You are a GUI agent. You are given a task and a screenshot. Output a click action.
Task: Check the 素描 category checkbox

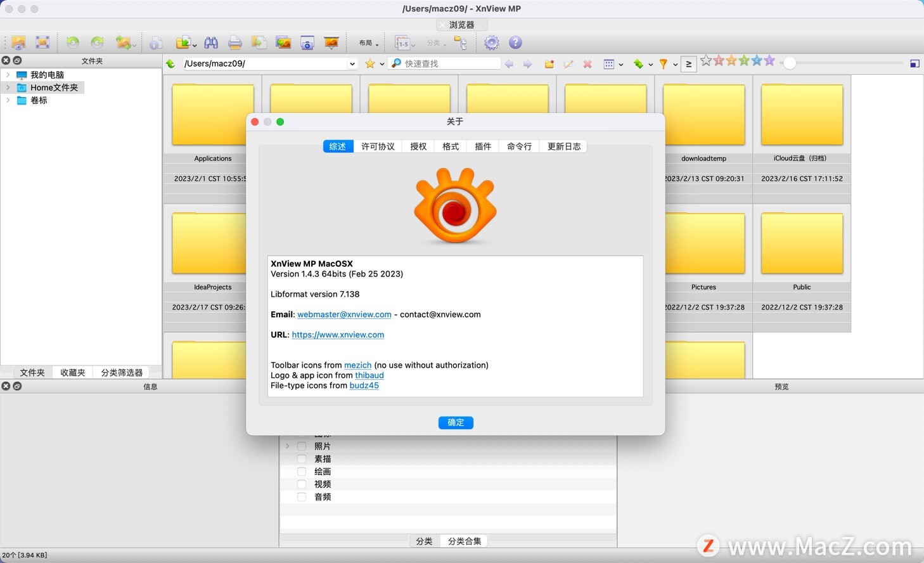tap(302, 459)
